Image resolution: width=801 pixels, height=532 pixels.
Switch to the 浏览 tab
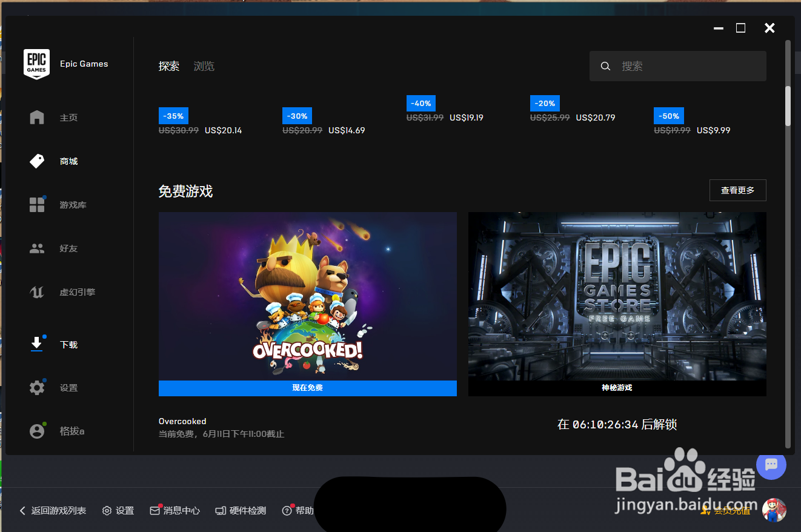[x=204, y=66]
